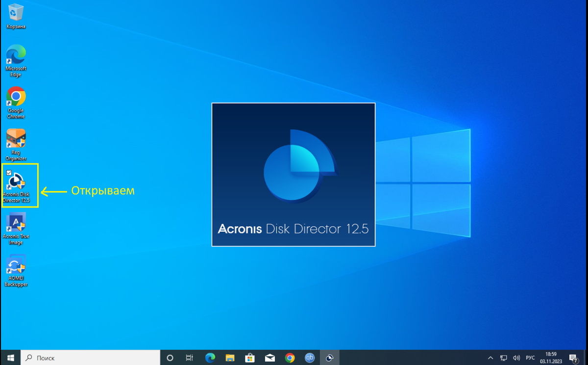Launch Edge from the taskbar

click(x=210, y=358)
